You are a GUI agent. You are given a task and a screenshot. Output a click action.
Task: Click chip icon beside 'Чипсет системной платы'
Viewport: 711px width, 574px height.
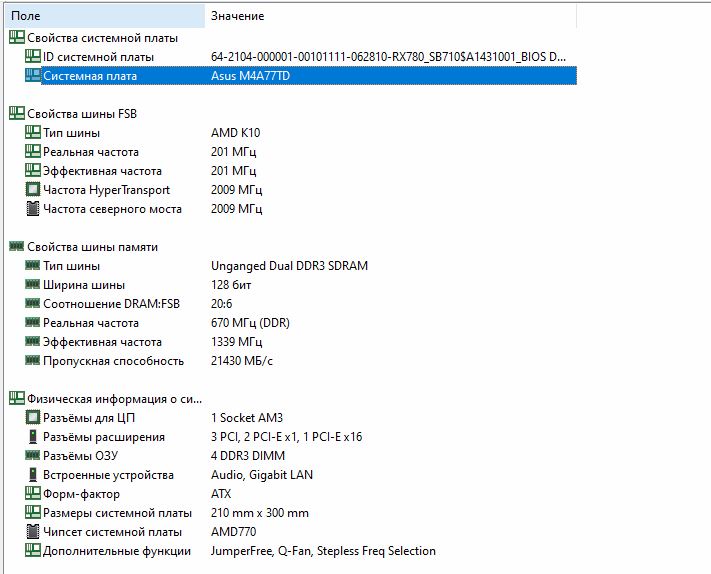point(33,531)
